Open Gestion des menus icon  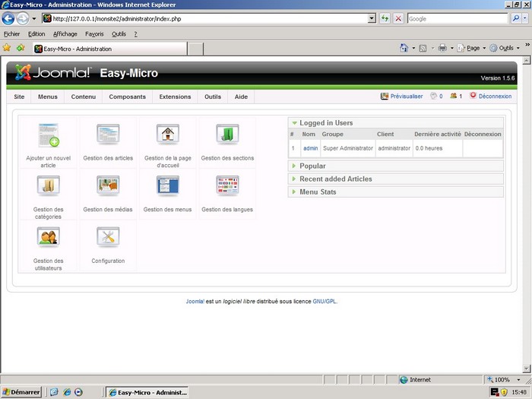point(168,186)
